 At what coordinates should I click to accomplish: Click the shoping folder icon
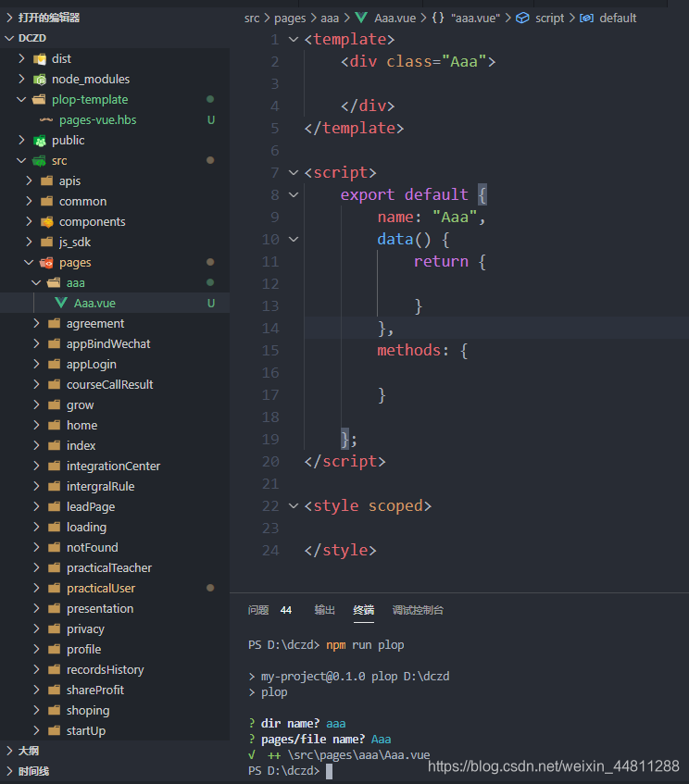click(55, 711)
